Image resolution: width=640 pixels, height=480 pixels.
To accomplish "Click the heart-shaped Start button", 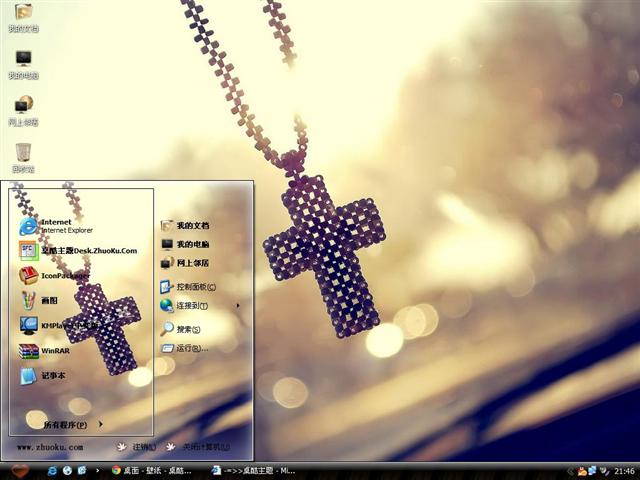I will coord(19,469).
